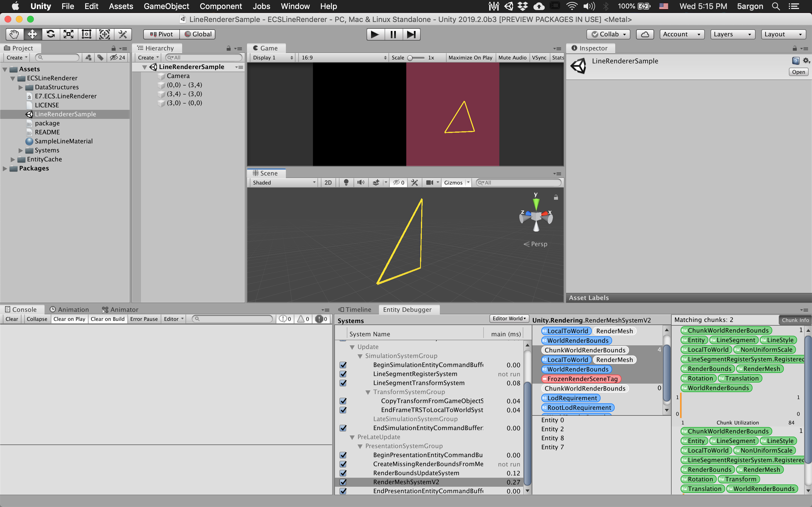812x507 pixels.
Task: Open the Layers dropdown
Action: 732,34
